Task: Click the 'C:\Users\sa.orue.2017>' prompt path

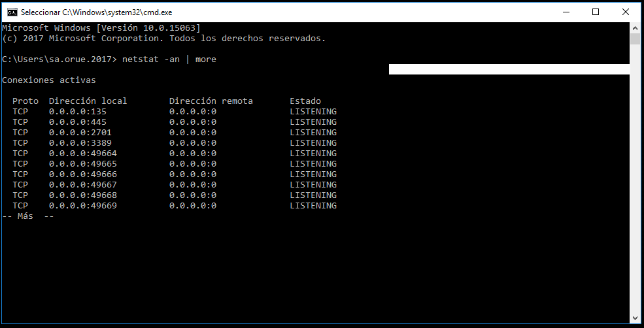Action: click(59, 59)
